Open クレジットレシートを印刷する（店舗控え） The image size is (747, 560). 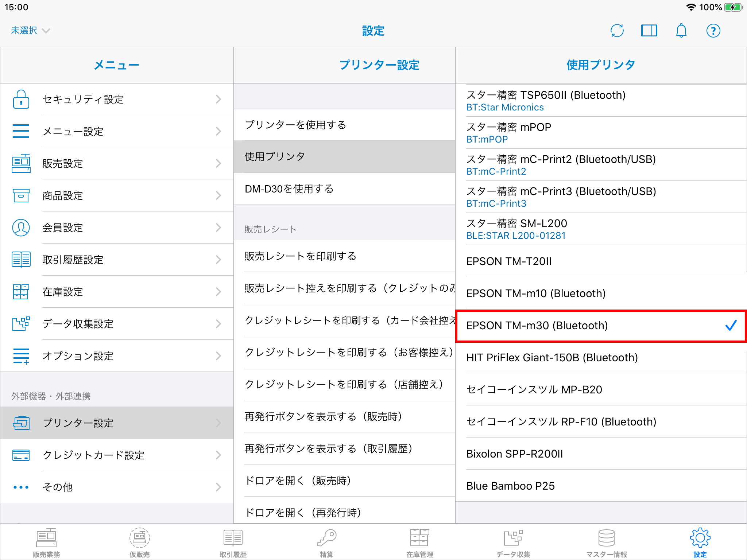pyautogui.click(x=344, y=384)
